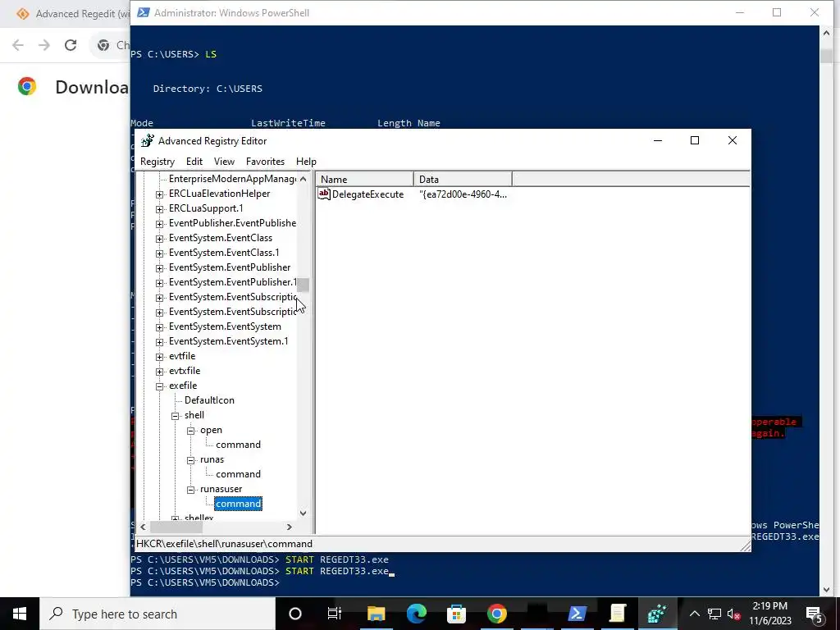Collapse the open key
Screen dimensions: 840x630
point(190,430)
